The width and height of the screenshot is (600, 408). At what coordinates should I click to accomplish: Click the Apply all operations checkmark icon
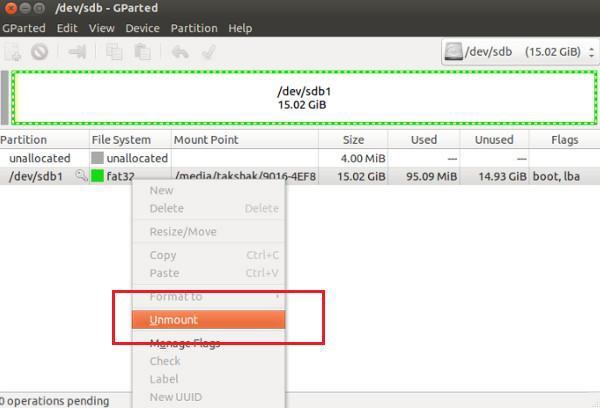208,52
